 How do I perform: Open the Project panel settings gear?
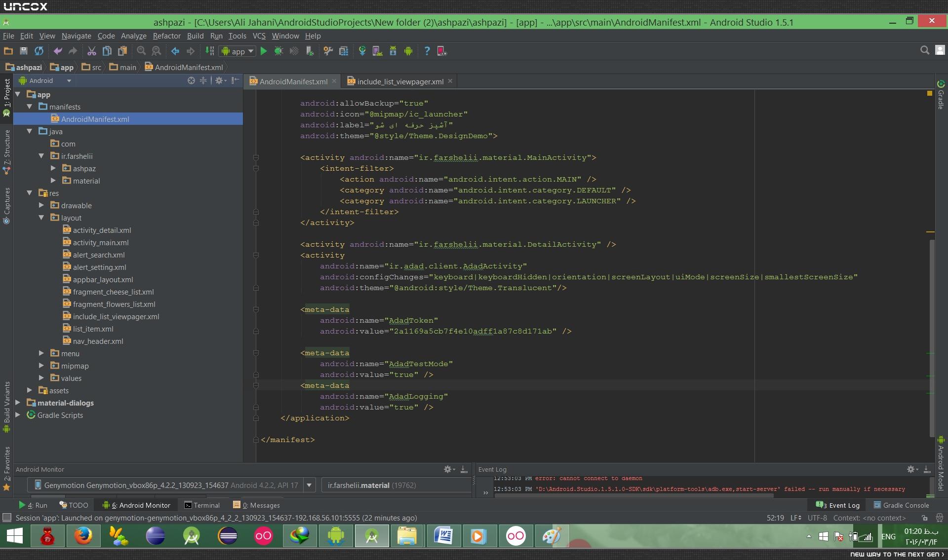(220, 80)
